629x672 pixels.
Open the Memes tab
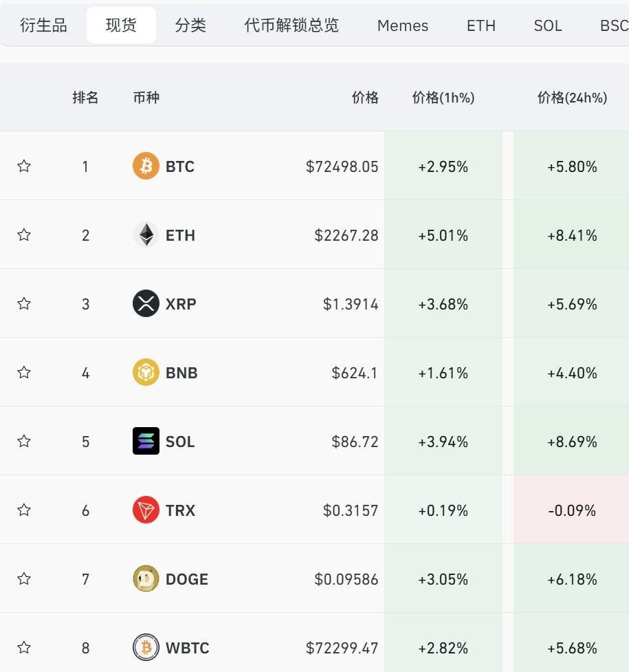click(x=402, y=25)
